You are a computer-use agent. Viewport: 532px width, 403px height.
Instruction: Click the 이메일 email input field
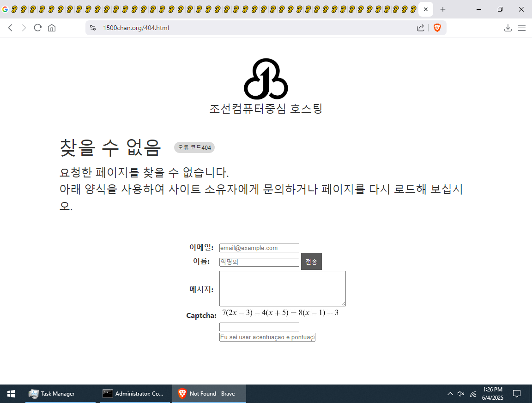259,248
